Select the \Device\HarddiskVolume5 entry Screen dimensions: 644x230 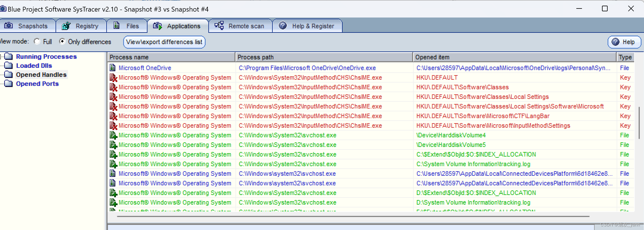(x=451, y=145)
